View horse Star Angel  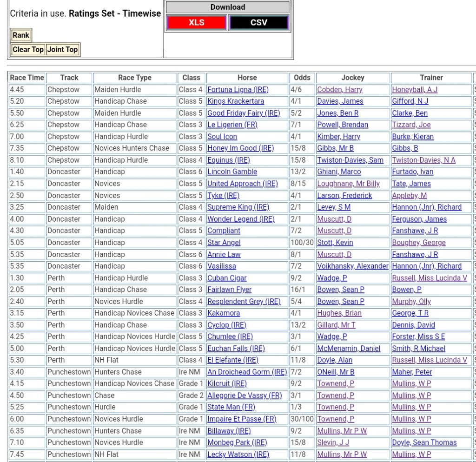point(224,243)
